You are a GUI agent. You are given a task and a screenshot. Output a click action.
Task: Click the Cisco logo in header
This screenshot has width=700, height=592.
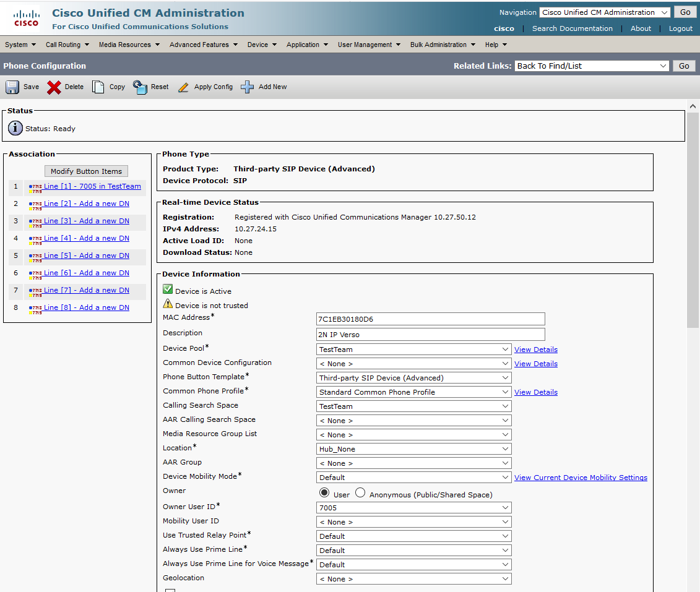point(26,19)
